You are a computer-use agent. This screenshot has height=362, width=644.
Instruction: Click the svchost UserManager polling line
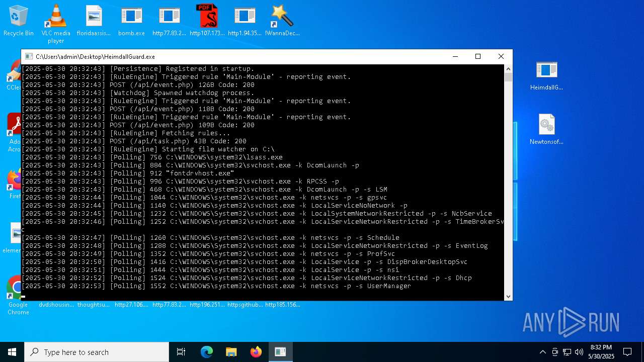coord(216,286)
